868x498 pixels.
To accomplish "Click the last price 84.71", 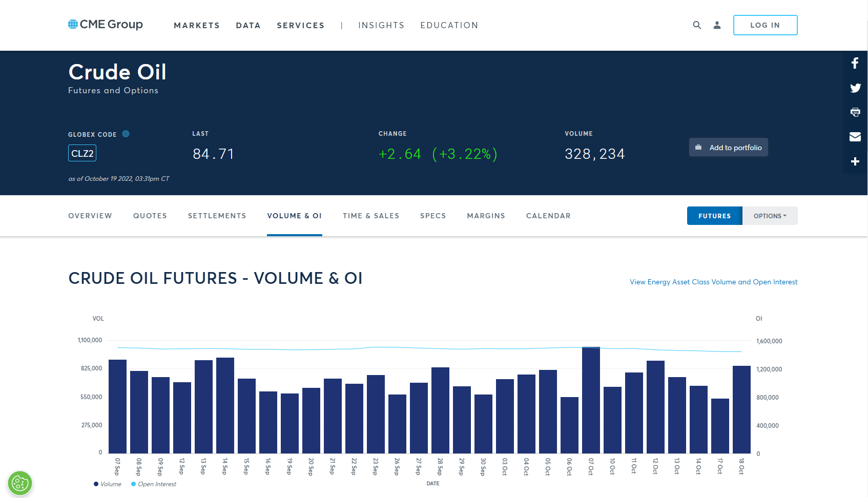I will 213,154.
